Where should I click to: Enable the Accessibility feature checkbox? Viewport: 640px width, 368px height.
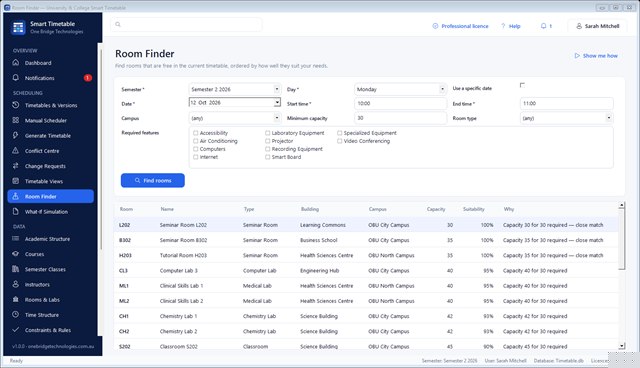pyautogui.click(x=196, y=133)
